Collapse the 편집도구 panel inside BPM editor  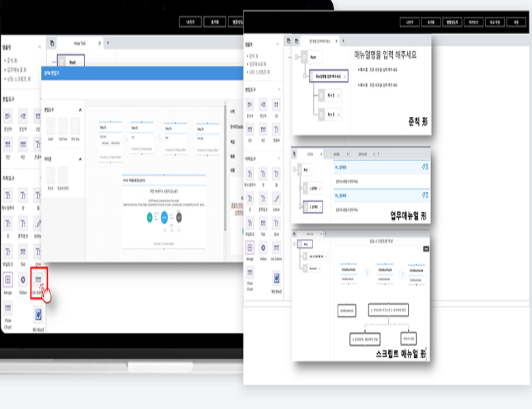80,109
